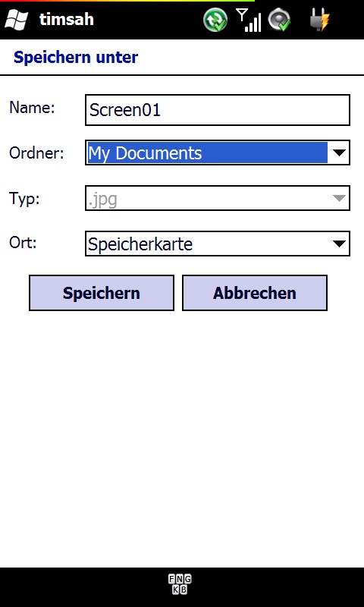Open the Speicherkarte location combo box

click(218, 244)
